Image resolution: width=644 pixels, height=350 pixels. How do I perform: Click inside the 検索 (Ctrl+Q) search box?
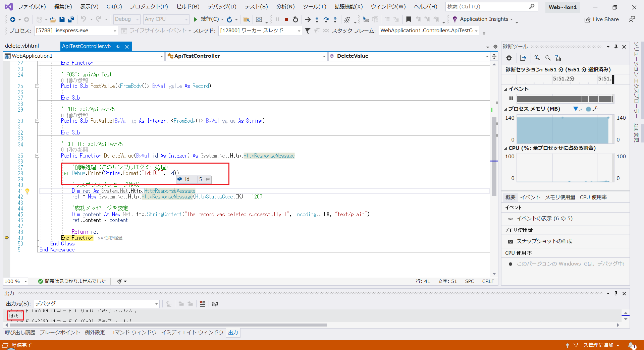(x=486, y=6)
